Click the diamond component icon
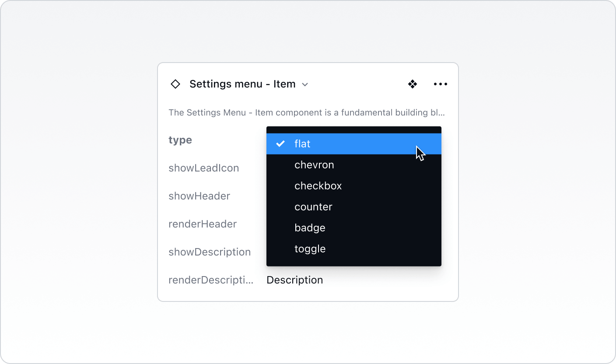The image size is (616, 364). 175,84
